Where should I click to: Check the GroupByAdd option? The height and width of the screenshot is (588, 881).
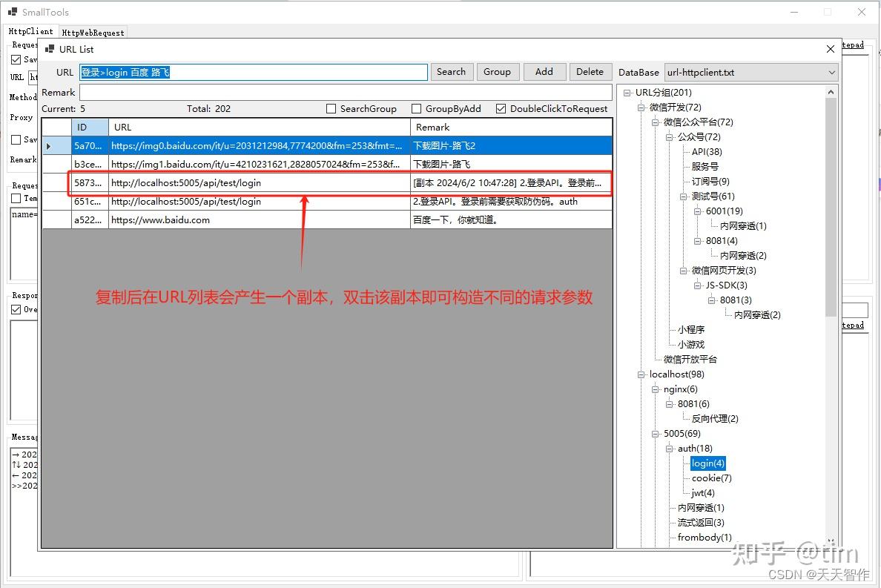pos(415,108)
